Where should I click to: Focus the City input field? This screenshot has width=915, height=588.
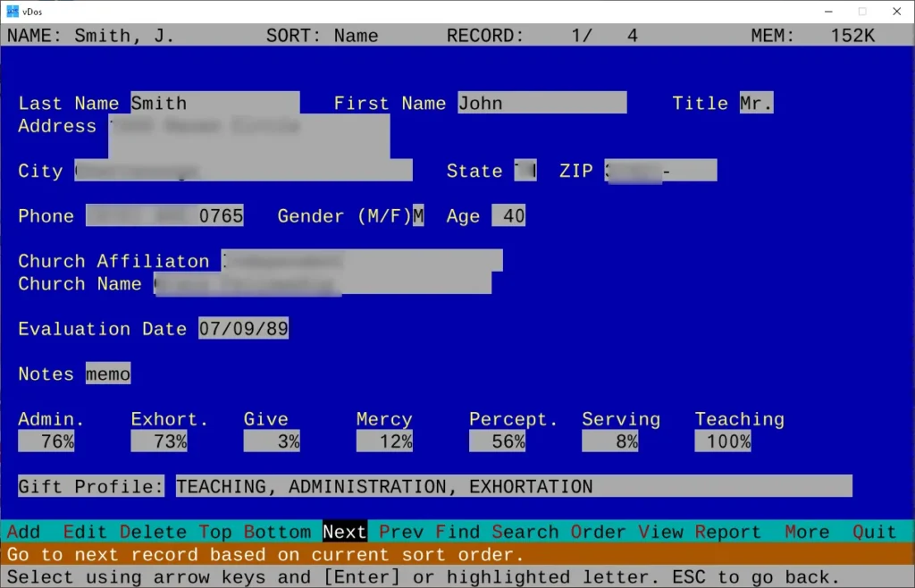(243, 171)
